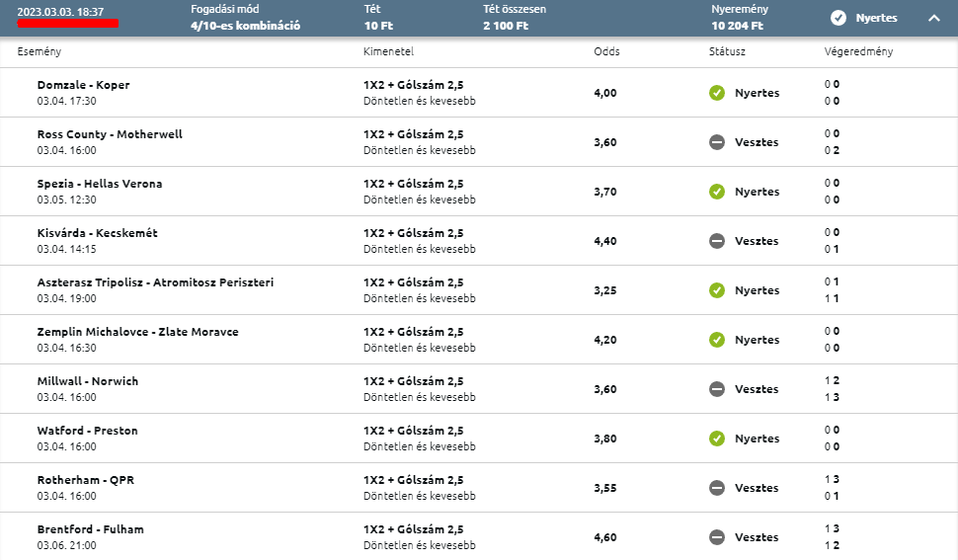The height and width of the screenshot is (560, 958).
Task: Click grey Vesztes icon for Rotherham - QPR
Action: (717, 488)
